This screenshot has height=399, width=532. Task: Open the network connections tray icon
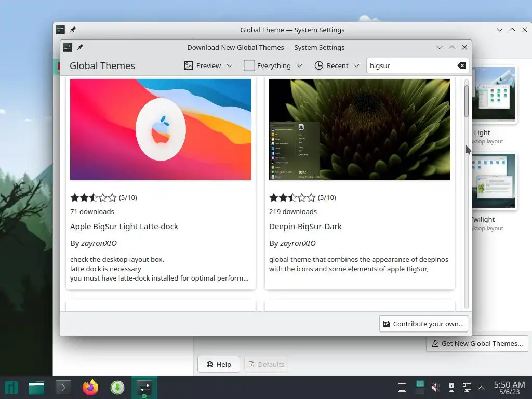click(x=467, y=387)
